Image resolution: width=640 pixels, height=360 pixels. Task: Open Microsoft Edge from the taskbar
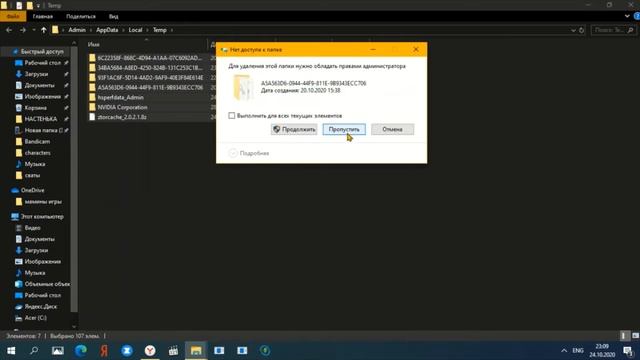point(80,351)
